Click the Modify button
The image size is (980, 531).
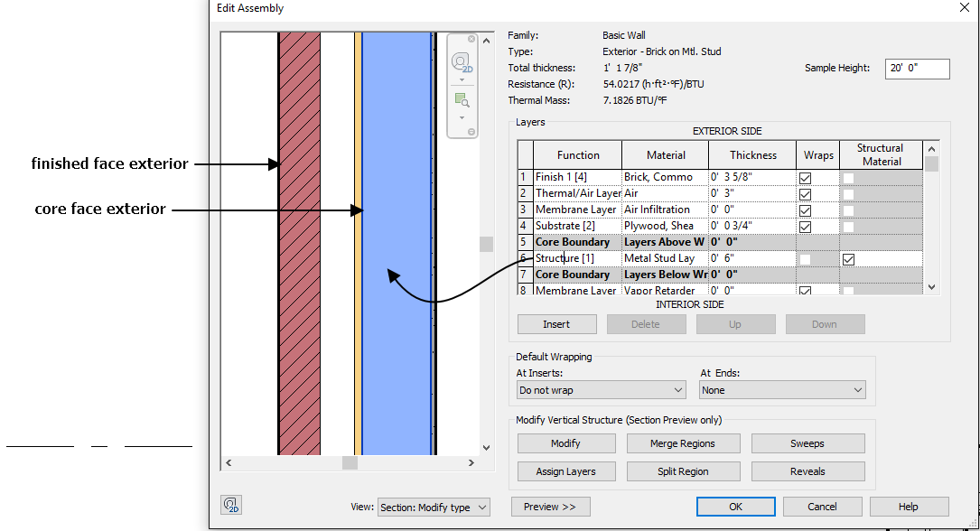[x=566, y=443]
